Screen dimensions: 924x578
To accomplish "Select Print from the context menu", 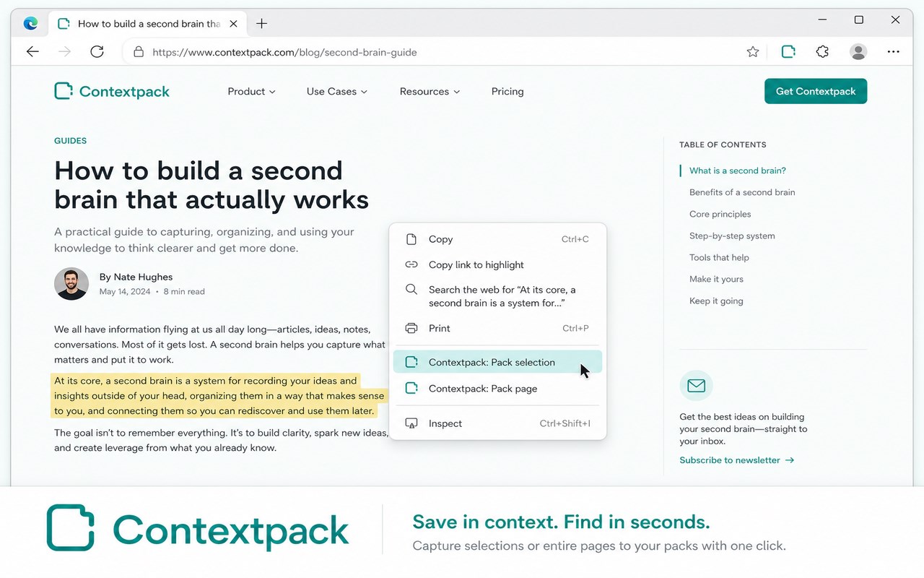I will click(x=497, y=328).
